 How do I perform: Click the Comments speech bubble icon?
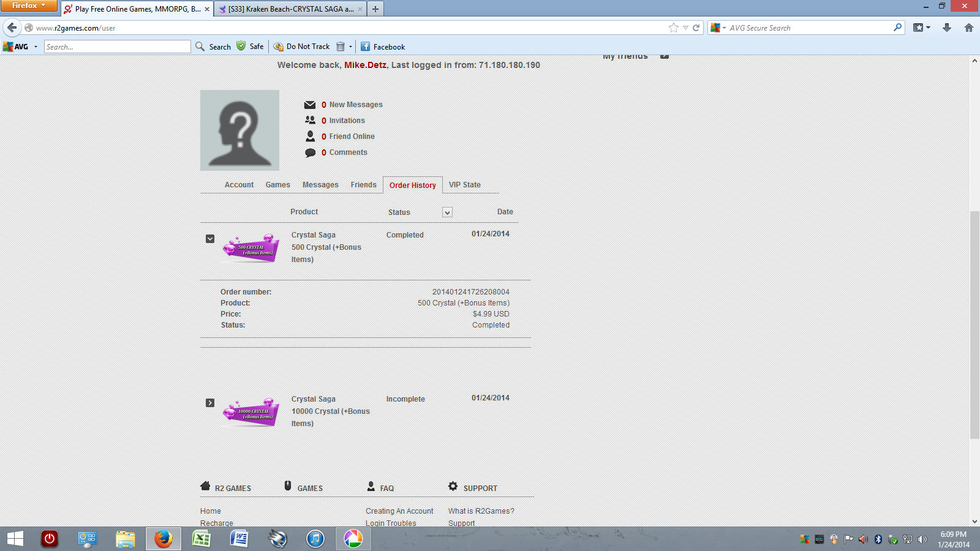tap(310, 152)
